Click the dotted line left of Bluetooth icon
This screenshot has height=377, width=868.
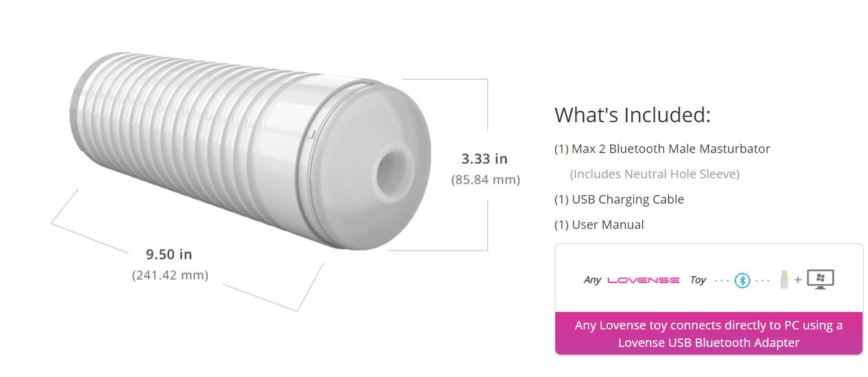pyautogui.click(x=722, y=280)
